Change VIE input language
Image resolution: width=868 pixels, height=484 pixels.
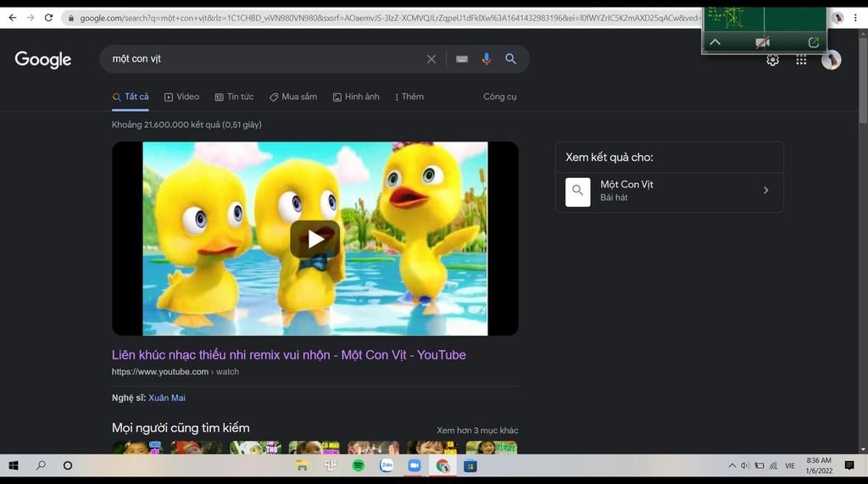point(789,465)
